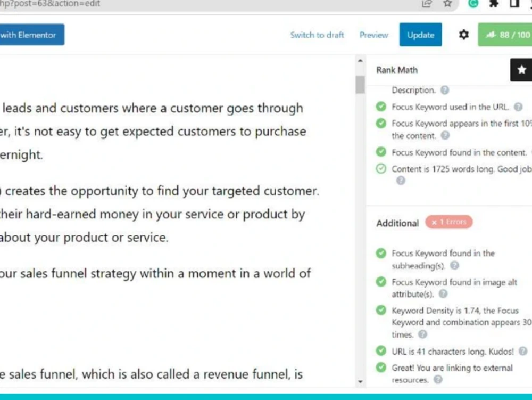
Task: Open browser side panel icon
Action: (x=514, y=4)
